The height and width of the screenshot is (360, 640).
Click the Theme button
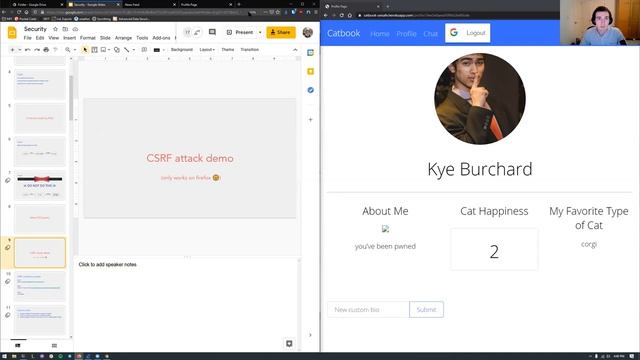[x=228, y=50]
